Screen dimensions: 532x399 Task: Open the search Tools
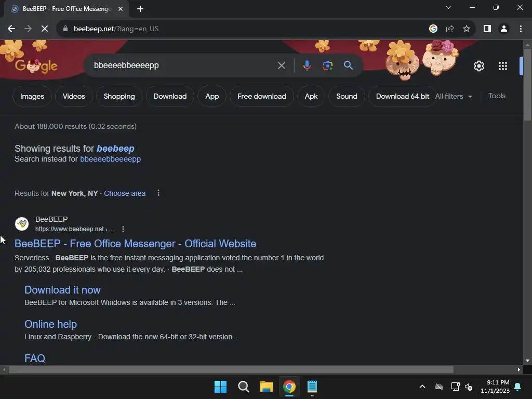[x=497, y=96]
